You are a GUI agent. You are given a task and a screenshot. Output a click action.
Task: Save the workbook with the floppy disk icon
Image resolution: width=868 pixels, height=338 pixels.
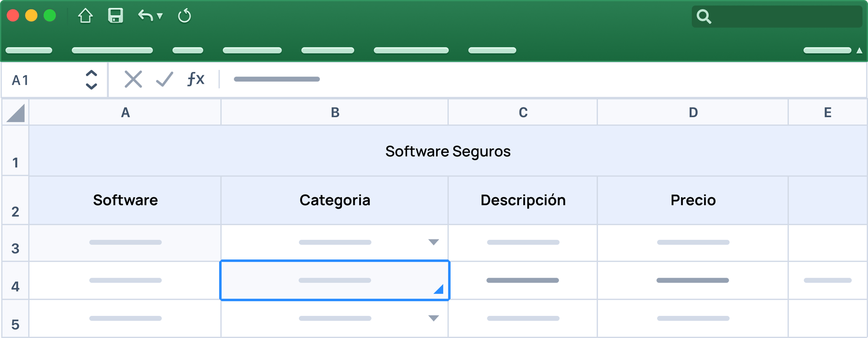115,16
